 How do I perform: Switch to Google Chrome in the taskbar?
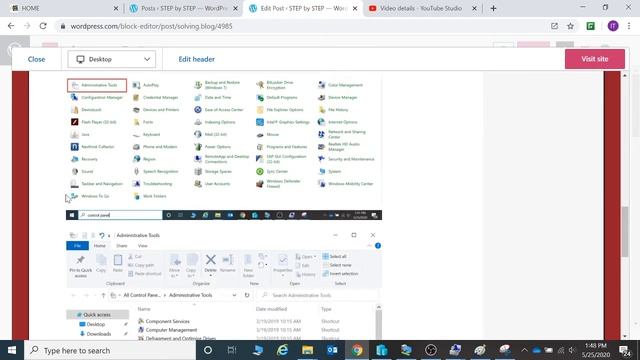pos(357,350)
